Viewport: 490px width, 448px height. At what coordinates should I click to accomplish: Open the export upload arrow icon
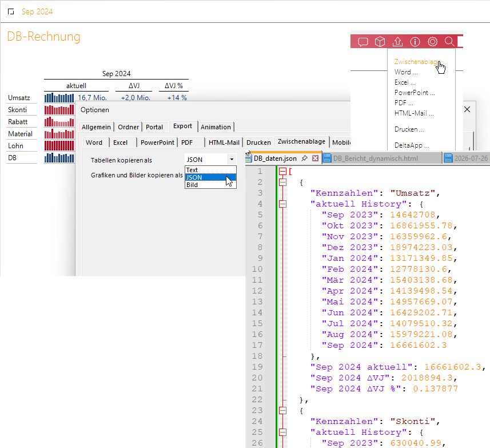[397, 42]
